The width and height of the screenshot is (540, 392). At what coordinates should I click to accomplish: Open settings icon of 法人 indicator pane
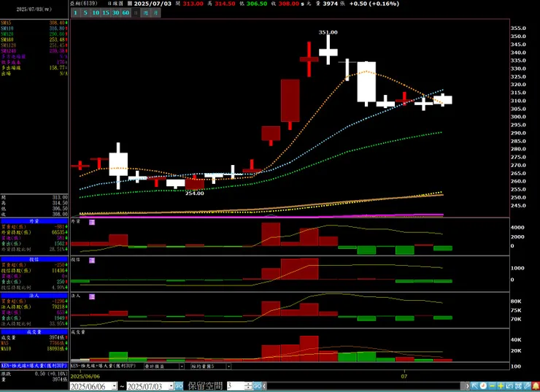92,296
